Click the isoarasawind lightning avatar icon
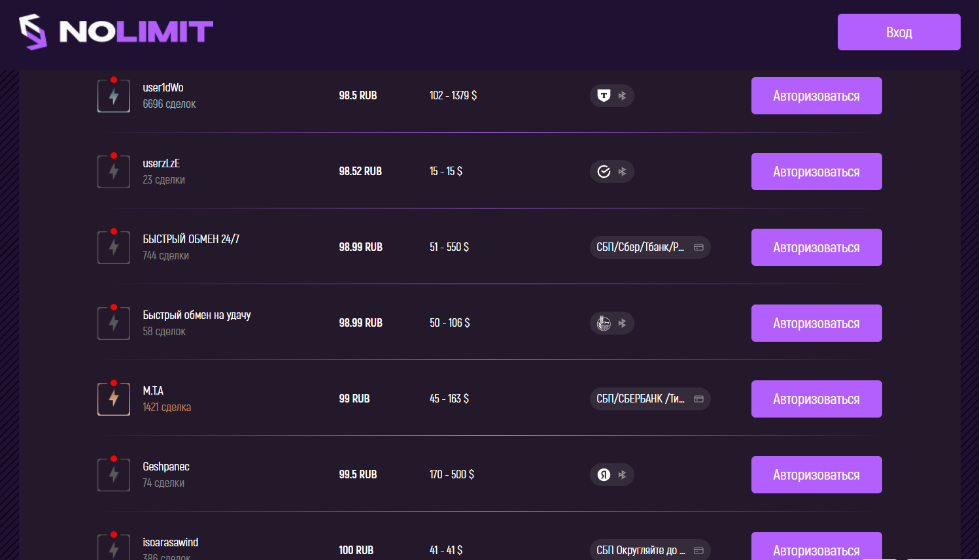The height and width of the screenshot is (560, 979). (114, 548)
